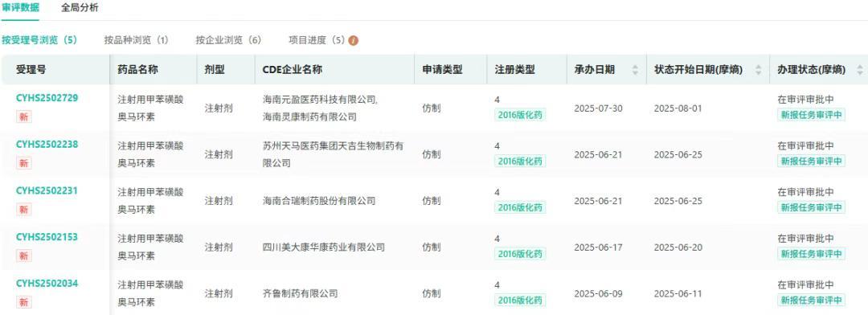Click the 新 badge under CYHS2502231
The width and height of the screenshot is (868, 315).
[24, 210]
